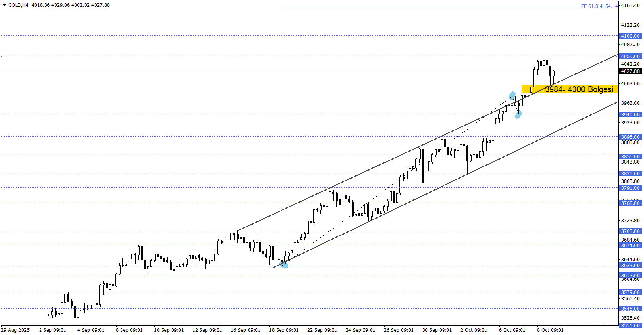Screen dimensions: 644x335
Task: Select the 3940.00 dash-dot level label
Action: (630, 115)
